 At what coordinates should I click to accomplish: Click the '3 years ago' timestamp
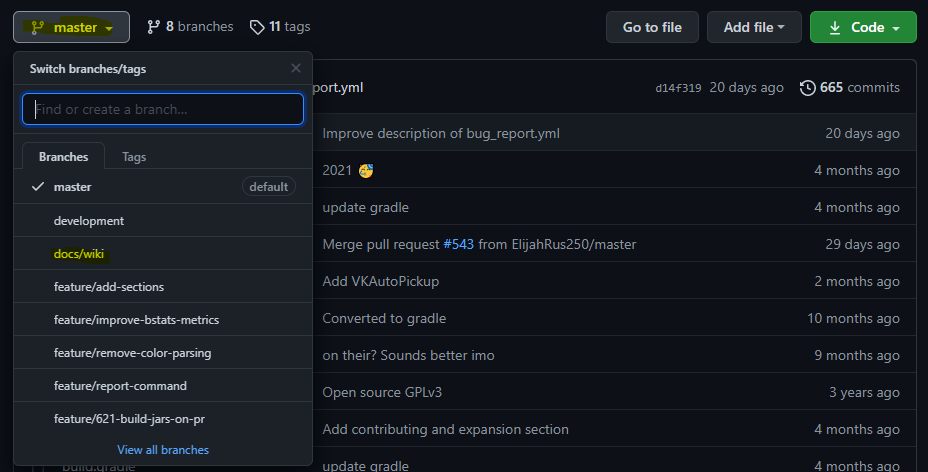(864, 392)
